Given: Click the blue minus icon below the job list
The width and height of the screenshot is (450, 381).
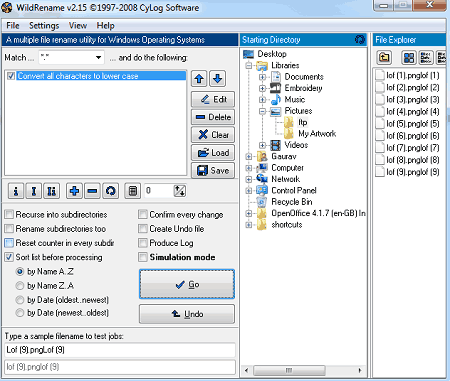Looking at the screenshot, I should coord(92,191).
